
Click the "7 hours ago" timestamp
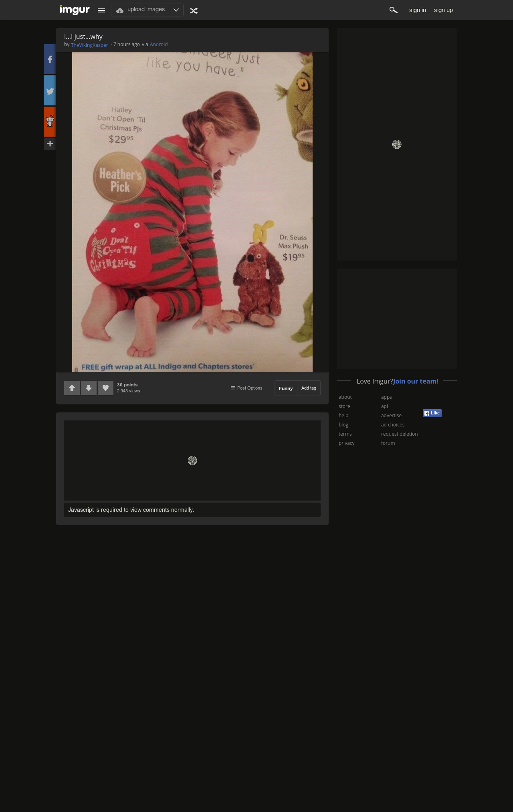click(x=127, y=44)
